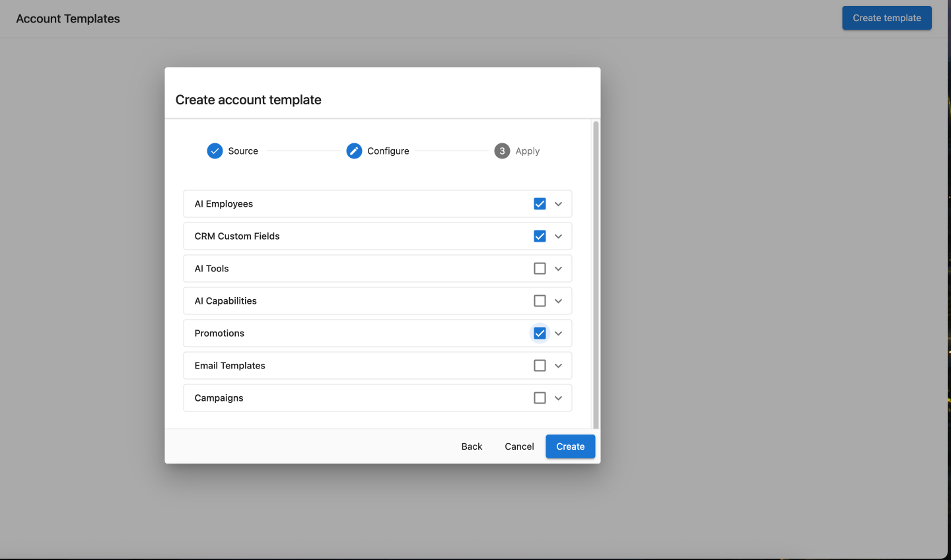Select the Campaigns checkbox
This screenshot has width=951, height=560.
[x=540, y=398]
